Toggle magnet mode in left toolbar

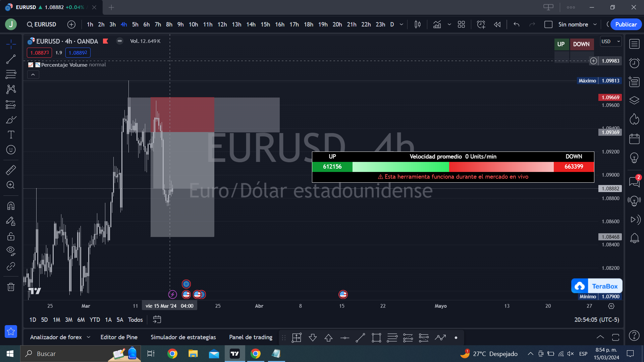click(11, 206)
